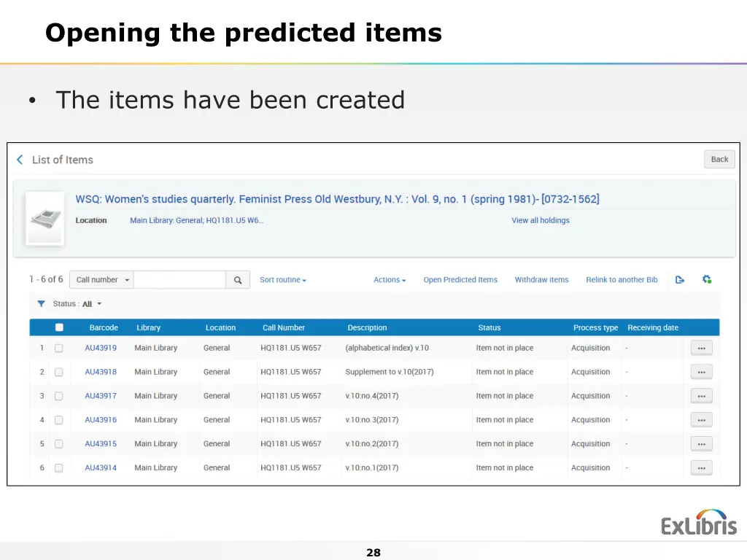Check the box for item AU43919
Viewport: 747px width, 560px height.
[58, 348]
